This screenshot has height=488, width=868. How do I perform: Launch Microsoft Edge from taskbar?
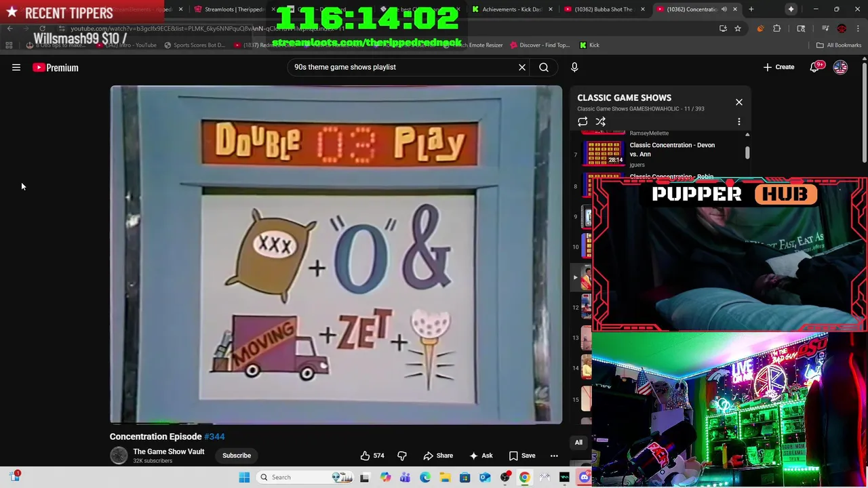pyautogui.click(x=425, y=477)
